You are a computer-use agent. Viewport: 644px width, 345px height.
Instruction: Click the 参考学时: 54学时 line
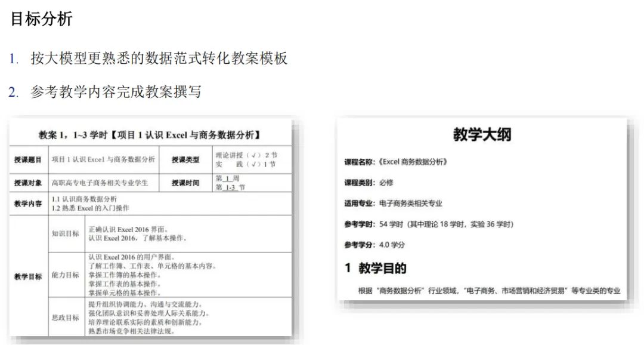coord(429,224)
